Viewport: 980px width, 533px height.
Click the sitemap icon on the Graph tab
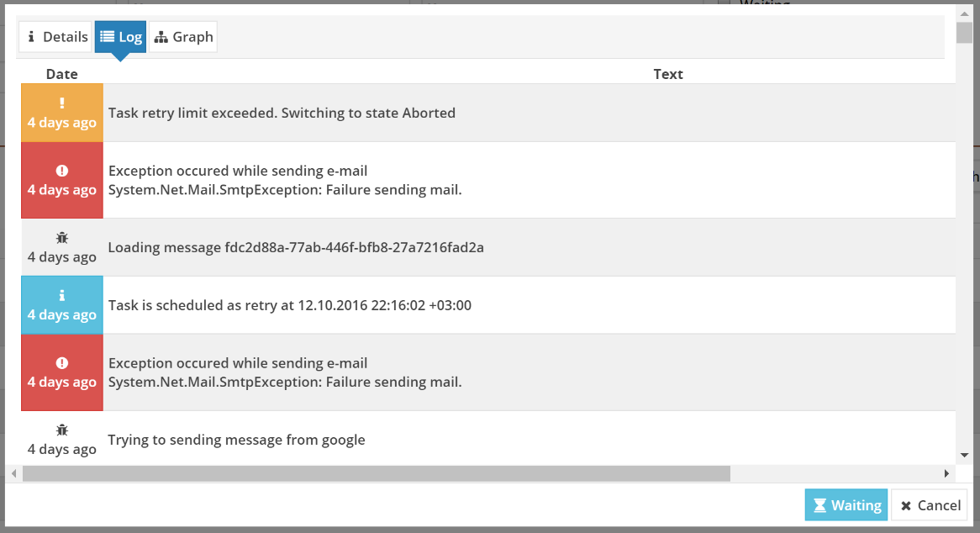[161, 38]
